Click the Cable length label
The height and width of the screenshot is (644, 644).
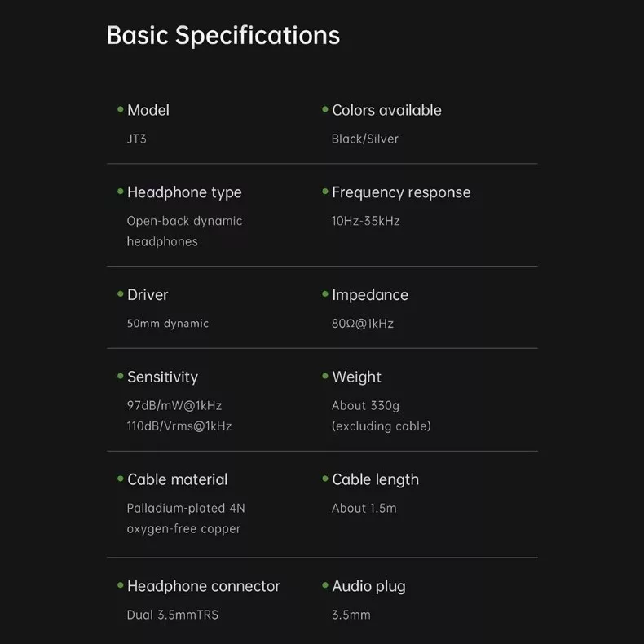click(x=375, y=479)
